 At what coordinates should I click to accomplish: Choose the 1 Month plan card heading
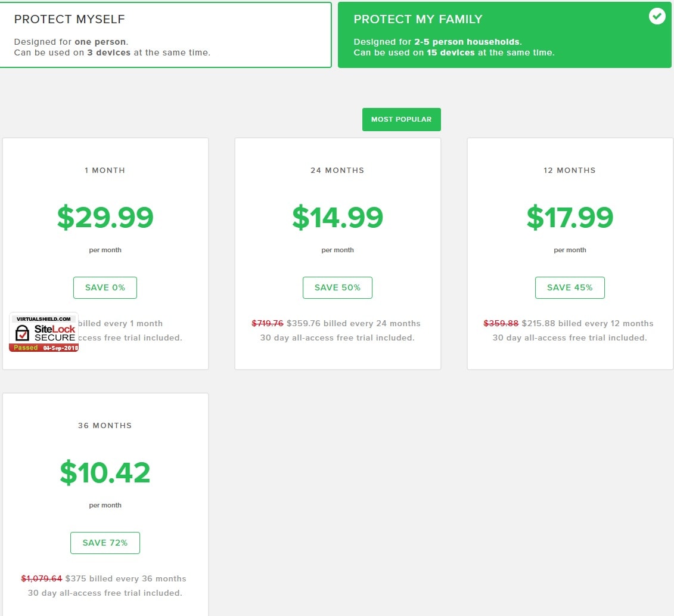click(105, 171)
